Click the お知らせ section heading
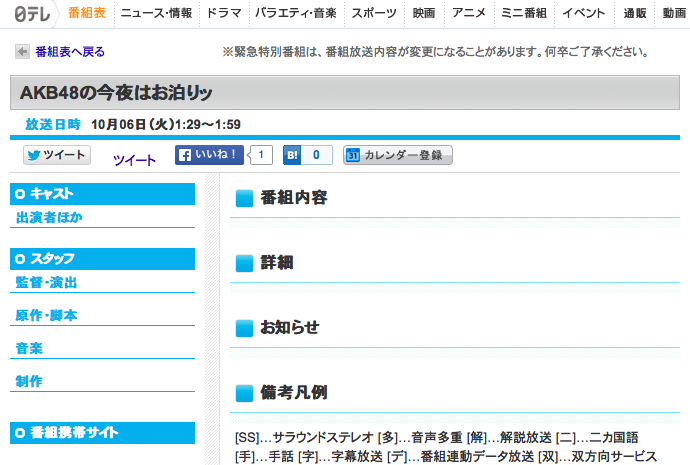The image size is (690, 465). (289, 327)
